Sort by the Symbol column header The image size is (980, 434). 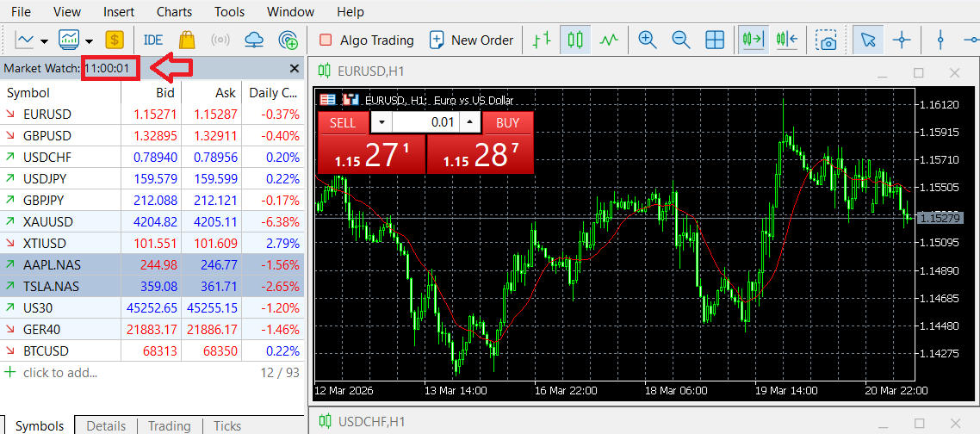click(x=60, y=93)
